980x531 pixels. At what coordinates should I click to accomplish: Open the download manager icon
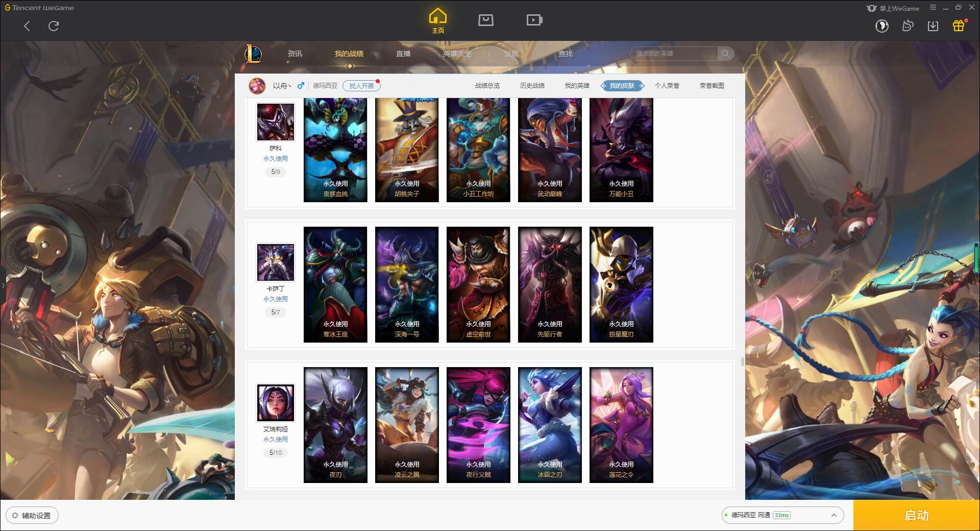click(x=933, y=26)
